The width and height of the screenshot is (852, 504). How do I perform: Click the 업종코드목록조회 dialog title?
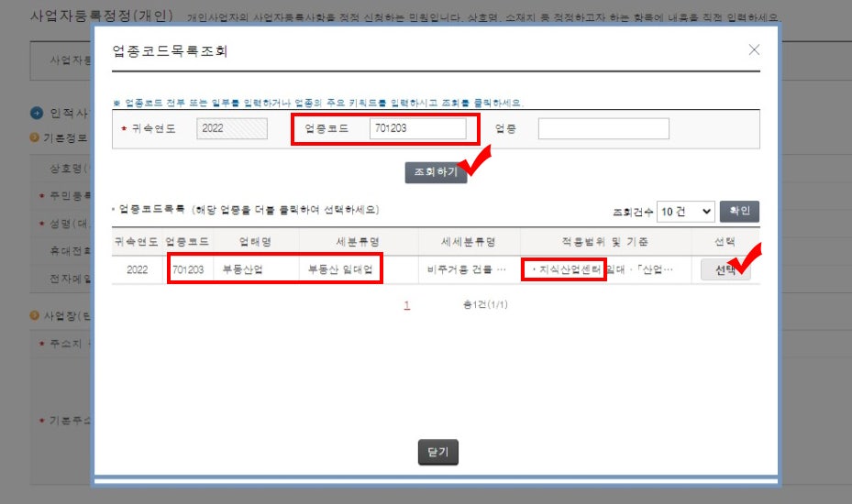point(170,51)
